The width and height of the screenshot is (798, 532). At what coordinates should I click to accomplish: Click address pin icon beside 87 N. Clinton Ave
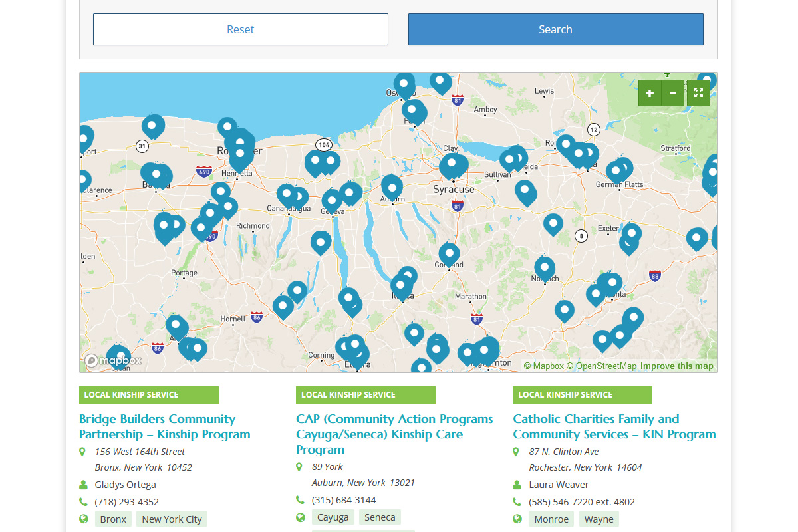click(x=516, y=452)
